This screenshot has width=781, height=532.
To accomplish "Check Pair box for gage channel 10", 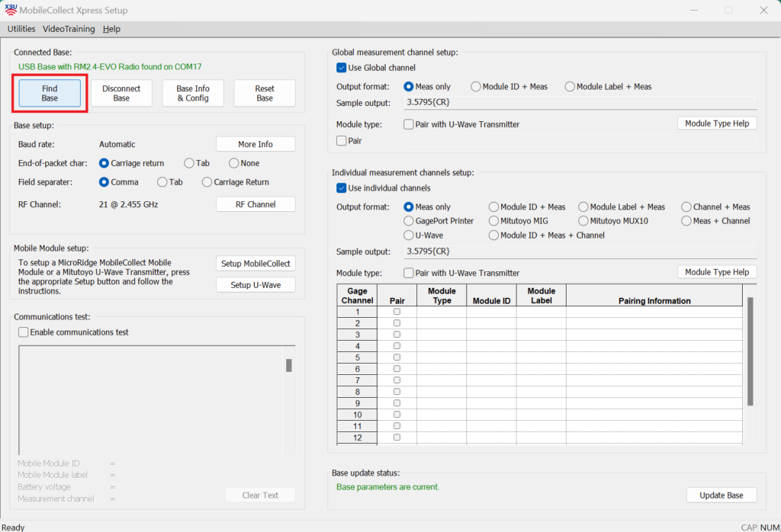I will tap(397, 415).
